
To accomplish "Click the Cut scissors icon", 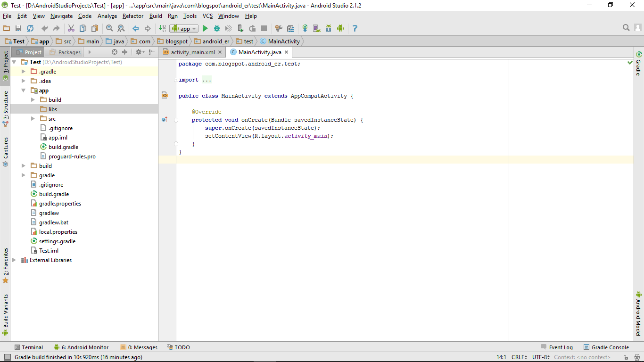I will tap(71, 28).
